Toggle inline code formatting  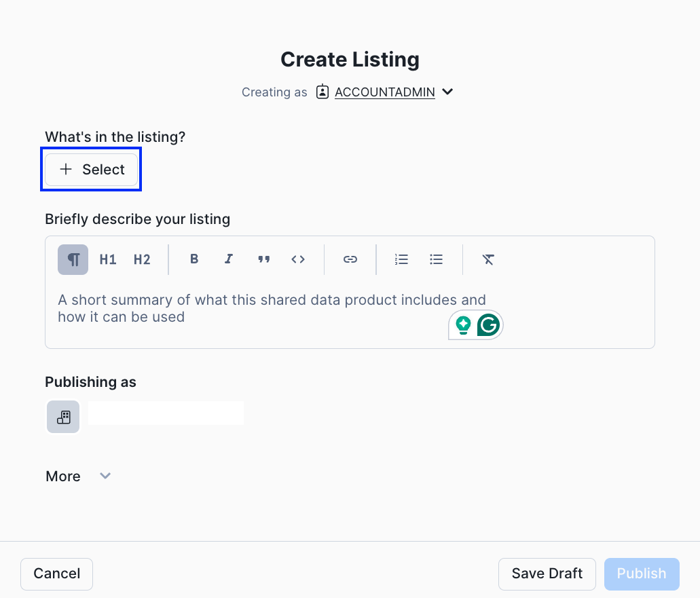(x=298, y=259)
